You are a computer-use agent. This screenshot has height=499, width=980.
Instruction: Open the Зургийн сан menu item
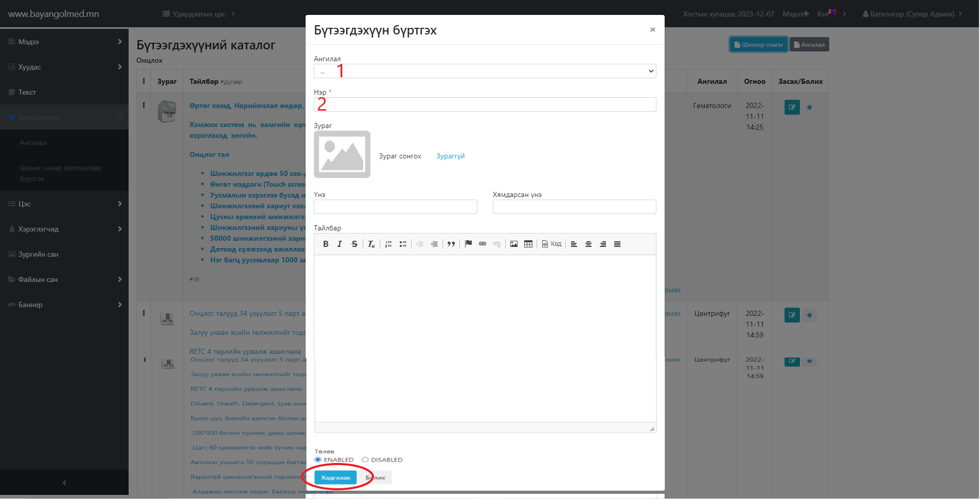pos(39,254)
